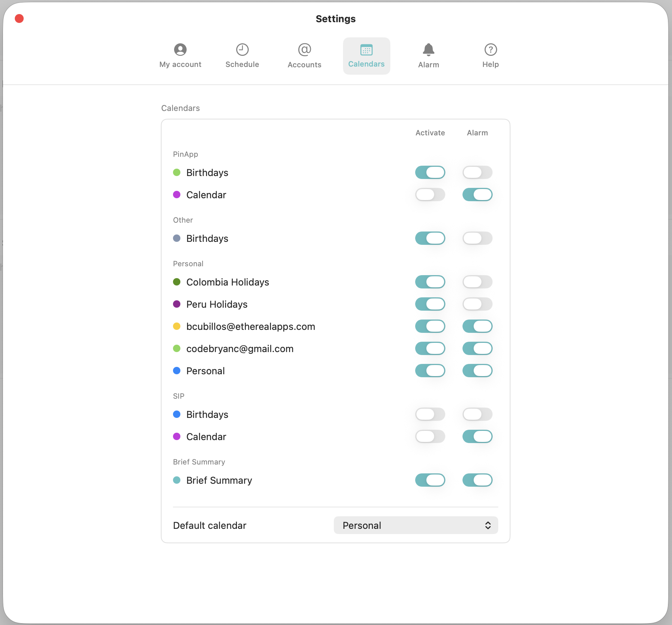Enable Alarm for PinApp Birthdays

478,172
